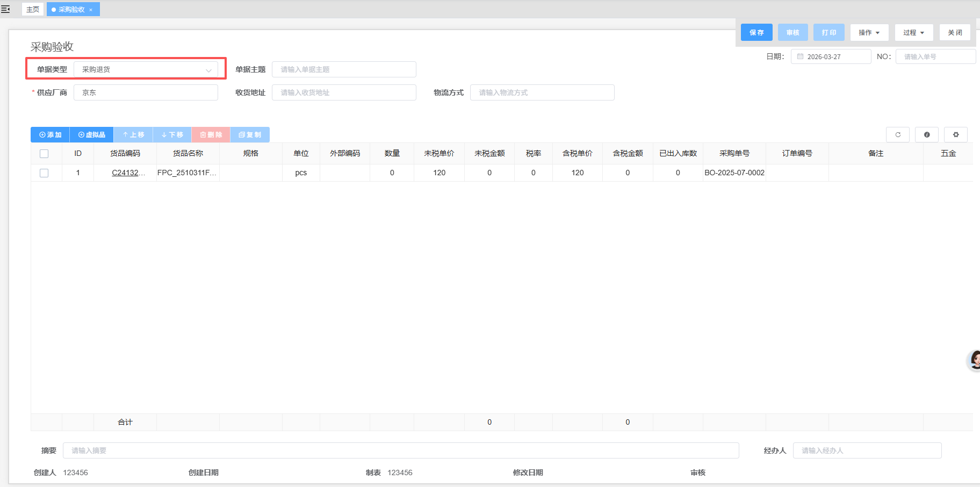The image size is (980, 487).
Task: Switch to the 主页 tab
Action: coord(33,10)
